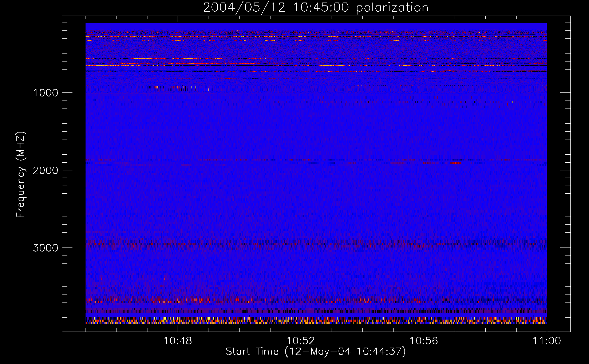Viewport: 589px width, 364px height.
Task: Click the 1000 frequency tick label
Action: tap(46, 93)
